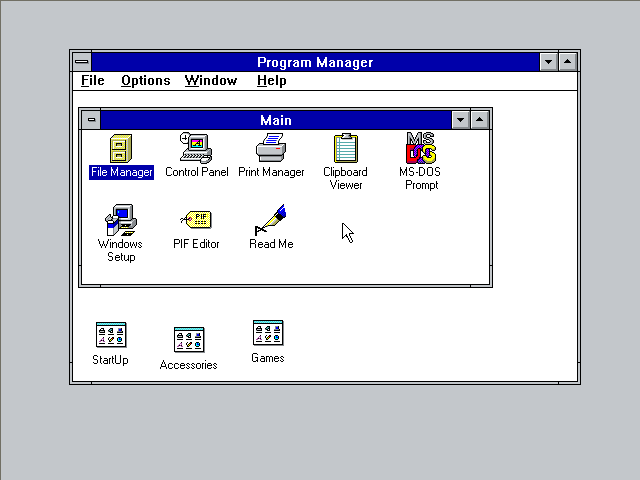Select the PIF Editor tag icon
The height and width of the screenshot is (480, 640).
pos(196,220)
